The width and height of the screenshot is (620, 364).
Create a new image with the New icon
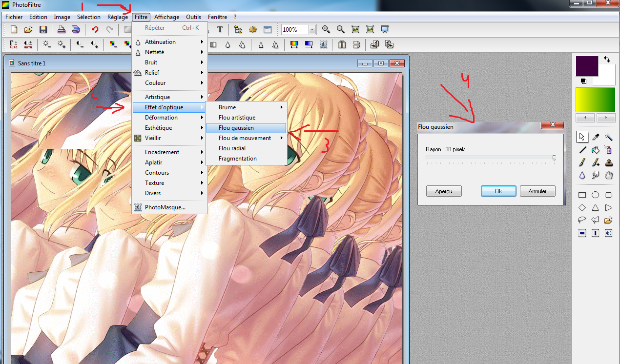[14, 29]
